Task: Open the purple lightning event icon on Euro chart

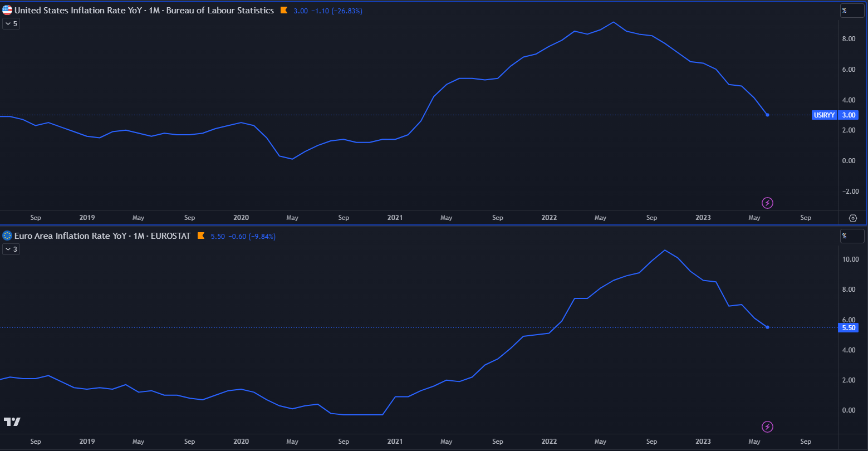Action: click(767, 427)
